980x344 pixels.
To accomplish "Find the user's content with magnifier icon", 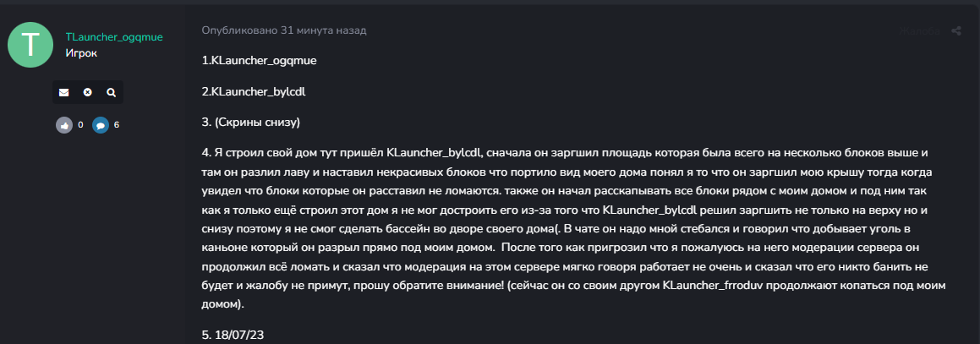I will (112, 92).
